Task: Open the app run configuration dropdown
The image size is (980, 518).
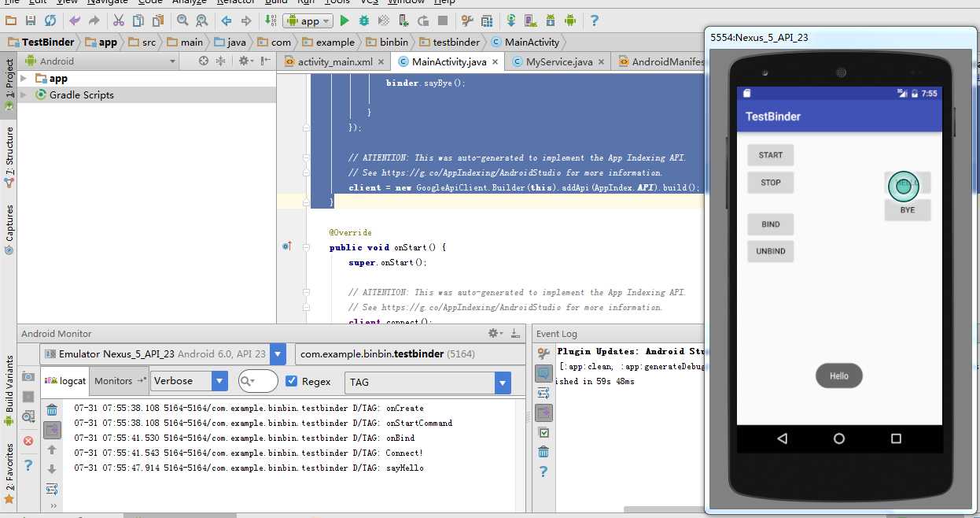Action: (308, 20)
